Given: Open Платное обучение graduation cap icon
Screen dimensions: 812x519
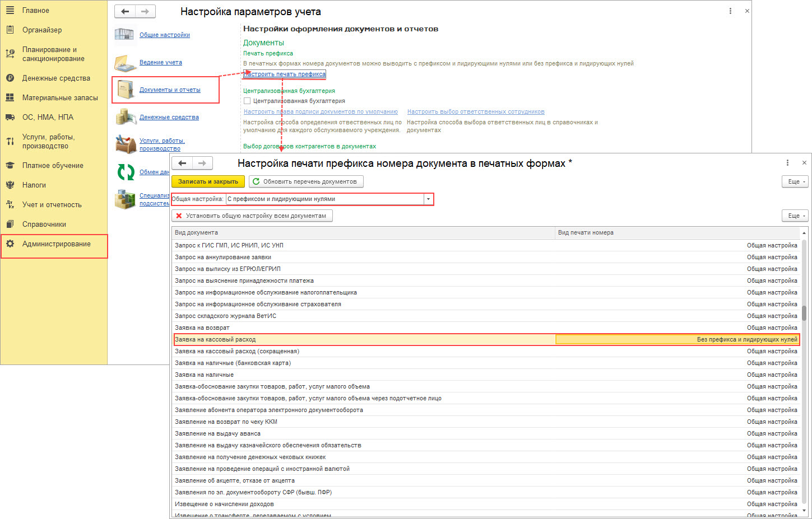Looking at the screenshot, I should (10, 165).
